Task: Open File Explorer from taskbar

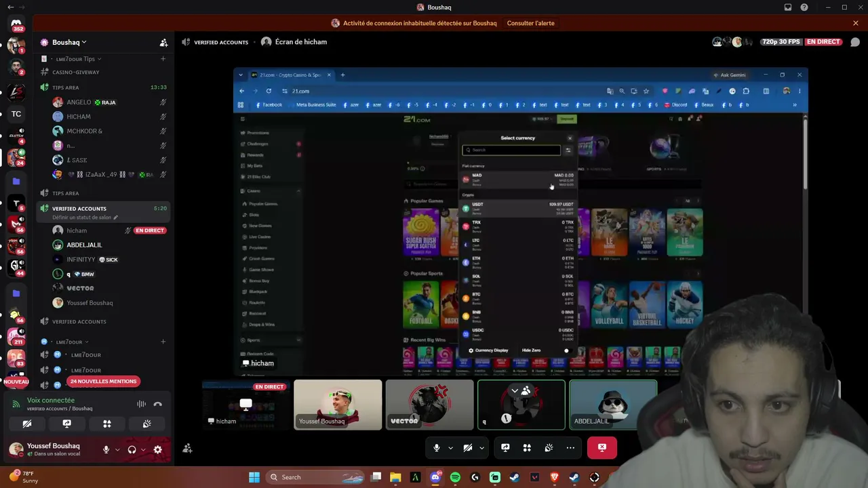Action: click(395, 477)
